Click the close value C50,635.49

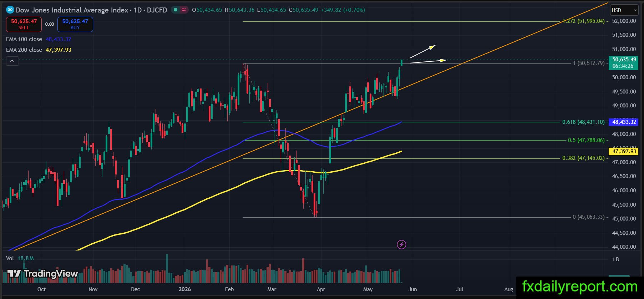(x=303, y=10)
